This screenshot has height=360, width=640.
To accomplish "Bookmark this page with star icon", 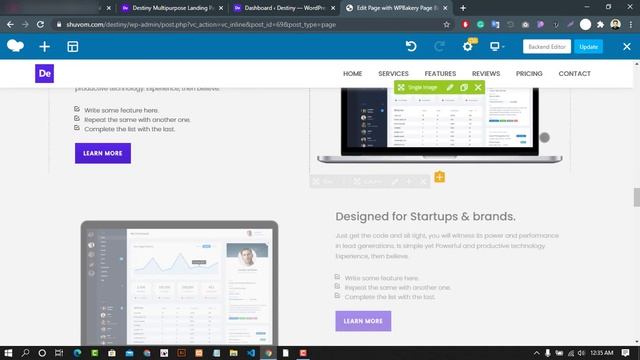I will pyautogui.click(x=447, y=24).
